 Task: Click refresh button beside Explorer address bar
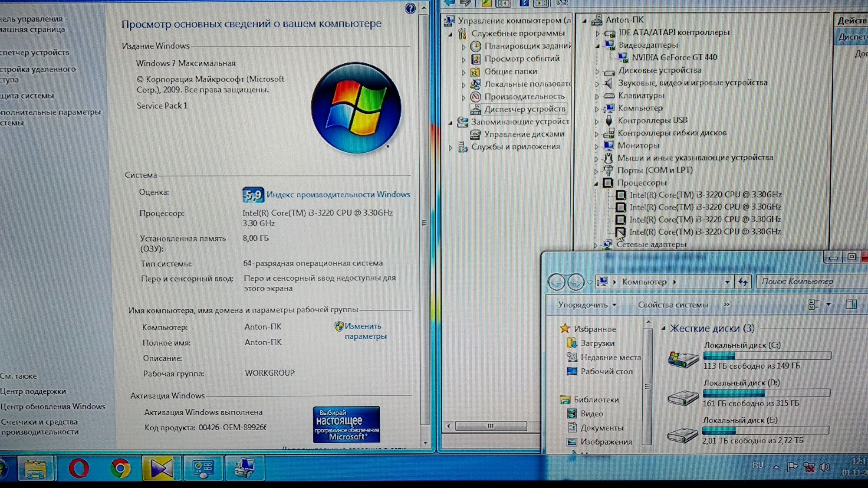pos(743,282)
